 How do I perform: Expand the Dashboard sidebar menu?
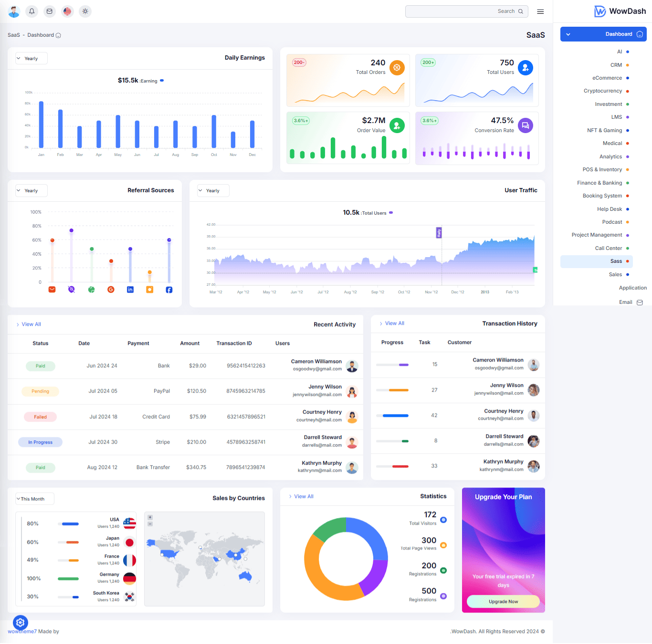(603, 34)
